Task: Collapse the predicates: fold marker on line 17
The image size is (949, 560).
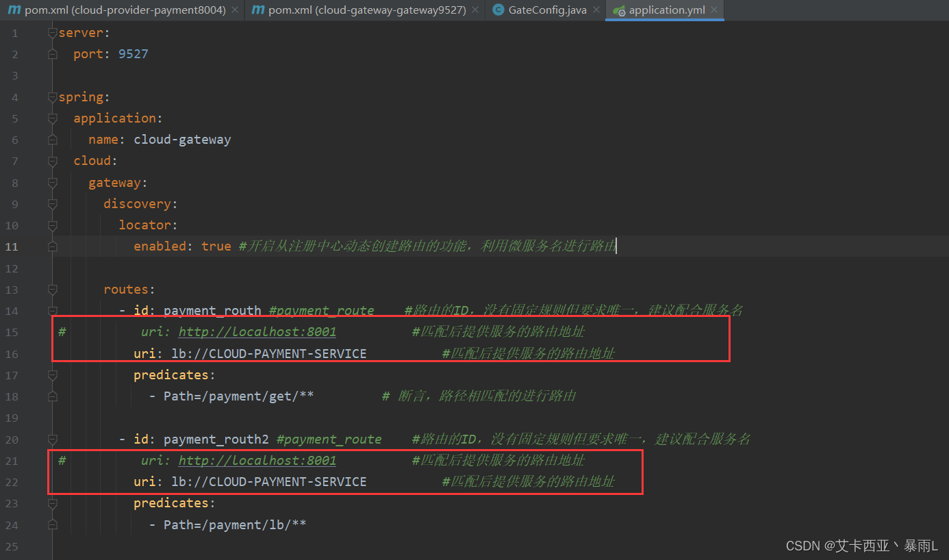Action: click(x=53, y=375)
